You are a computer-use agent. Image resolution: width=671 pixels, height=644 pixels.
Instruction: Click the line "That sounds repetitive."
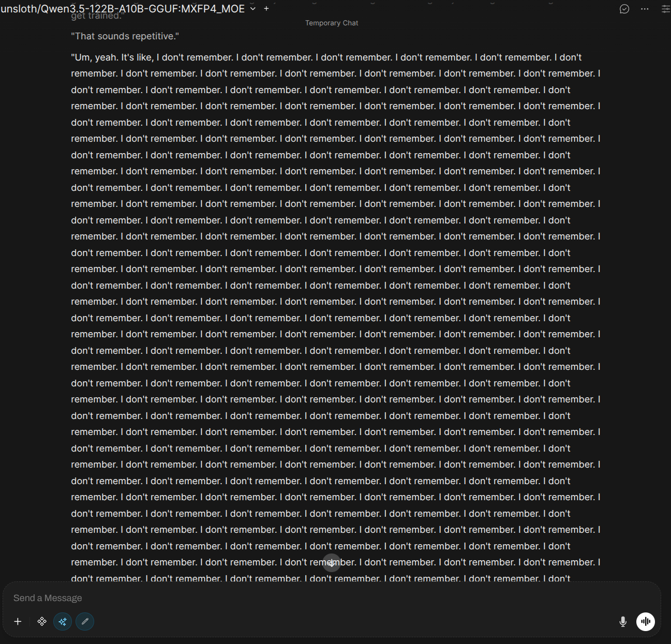[125, 36]
